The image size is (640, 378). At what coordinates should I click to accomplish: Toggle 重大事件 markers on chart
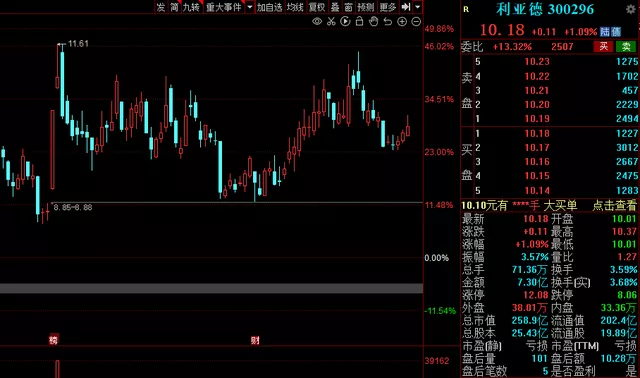(224, 7)
